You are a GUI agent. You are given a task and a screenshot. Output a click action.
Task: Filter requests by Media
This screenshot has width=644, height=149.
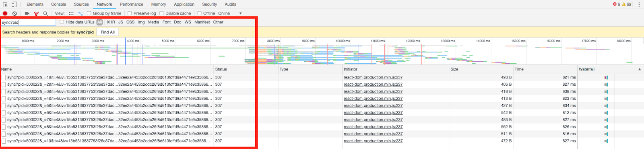[153, 22]
